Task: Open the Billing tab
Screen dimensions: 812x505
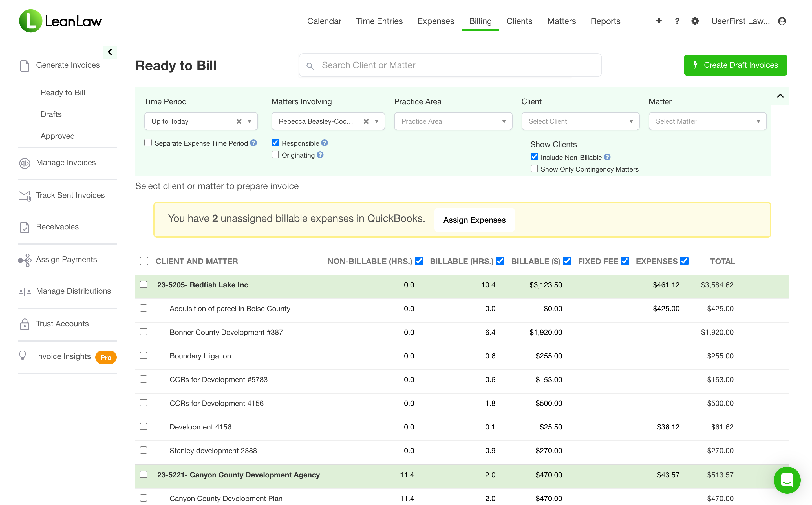Action: 480,21
